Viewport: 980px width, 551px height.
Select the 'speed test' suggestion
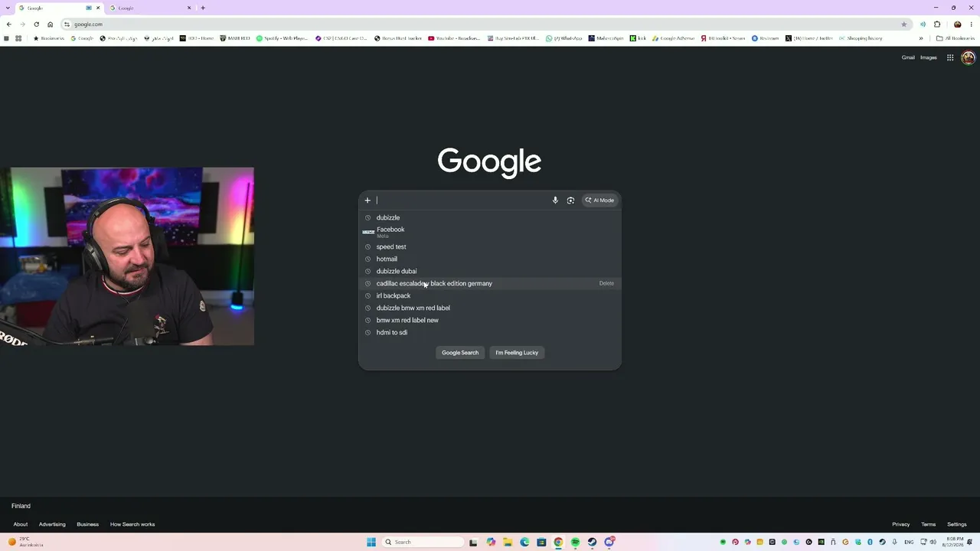tap(490, 246)
